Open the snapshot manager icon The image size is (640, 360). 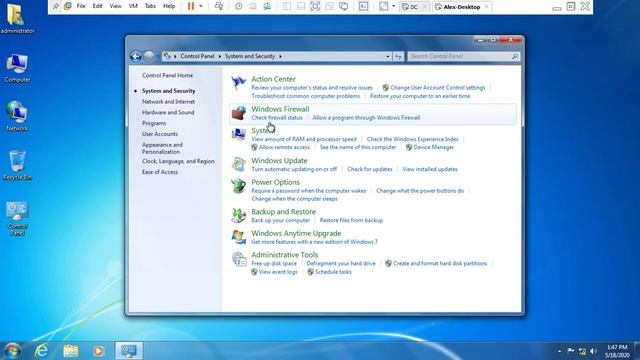point(267,6)
